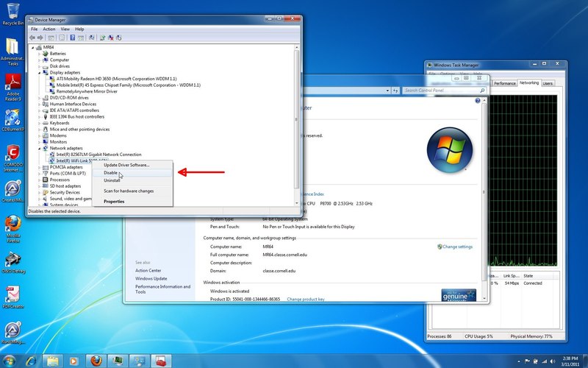Open Performance Information and Tools link
This screenshot has height=368, width=588.
point(162,289)
